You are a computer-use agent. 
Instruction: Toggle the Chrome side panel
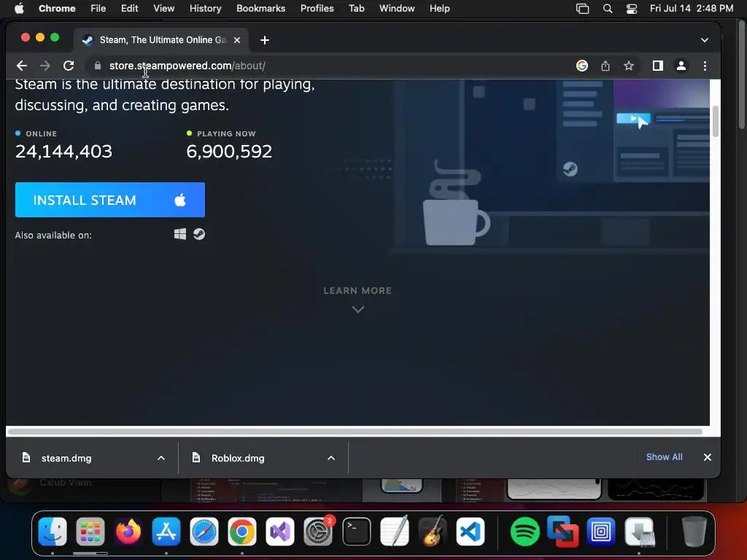[658, 66]
